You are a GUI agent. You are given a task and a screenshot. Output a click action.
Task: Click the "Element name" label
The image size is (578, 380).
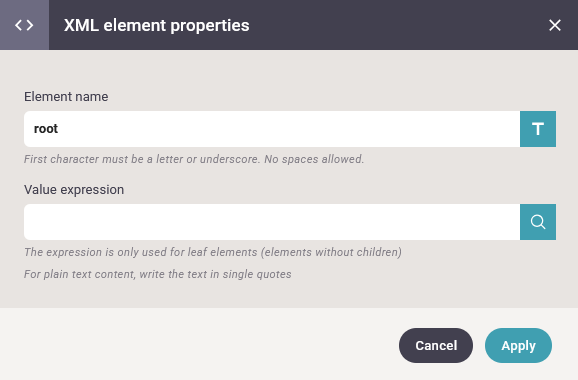point(66,97)
